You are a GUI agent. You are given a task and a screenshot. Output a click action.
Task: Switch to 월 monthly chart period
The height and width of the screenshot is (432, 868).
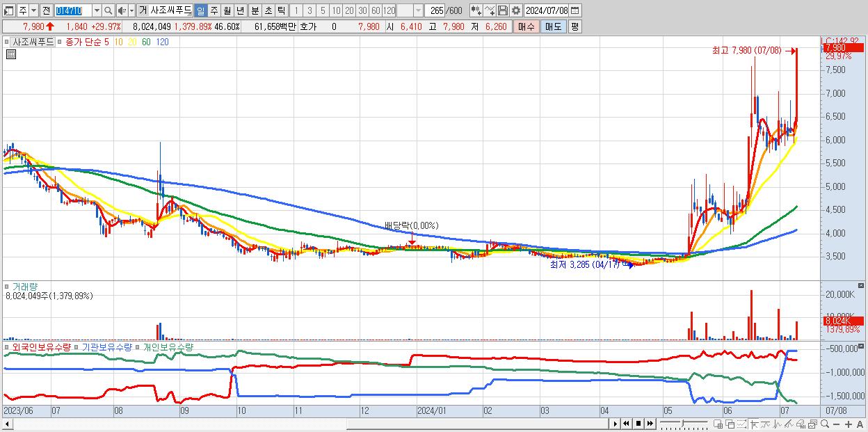227,10
